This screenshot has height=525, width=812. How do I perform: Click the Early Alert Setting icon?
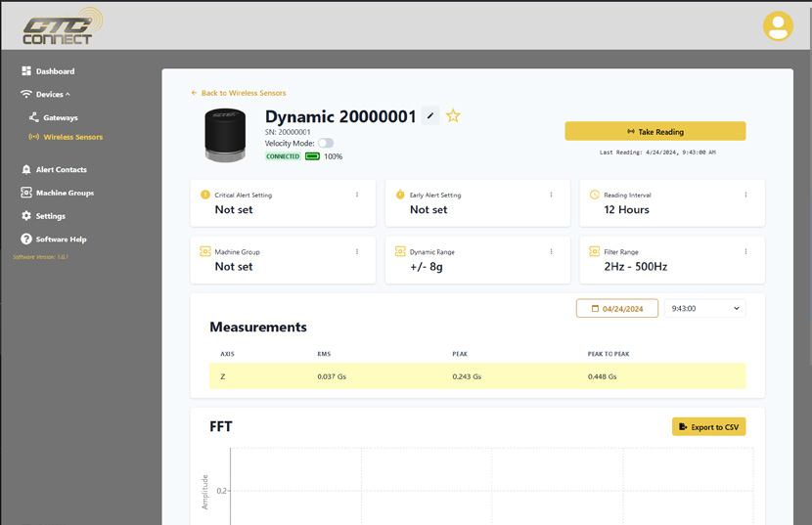point(400,195)
